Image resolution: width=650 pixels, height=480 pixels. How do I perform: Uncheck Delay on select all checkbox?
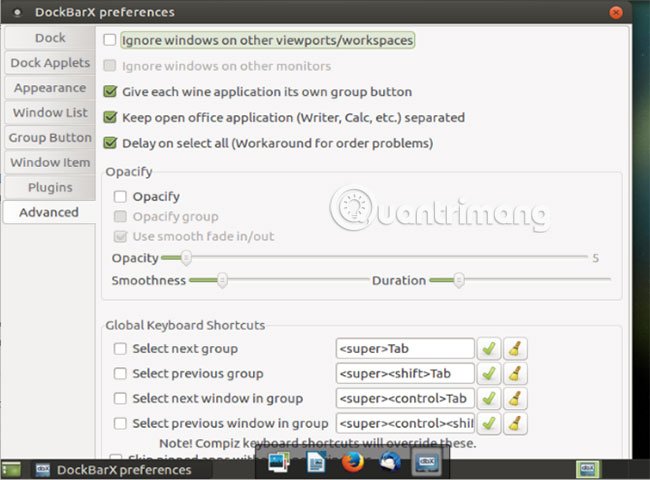[110, 143]
